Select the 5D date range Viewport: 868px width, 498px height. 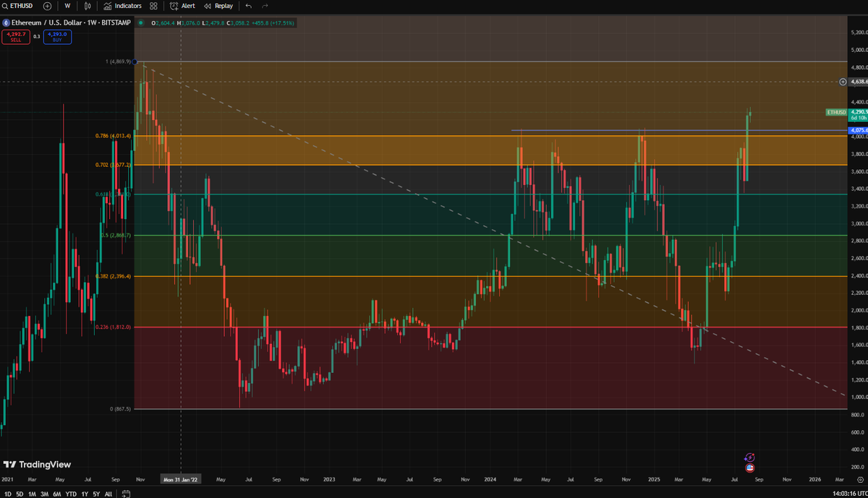20,494
